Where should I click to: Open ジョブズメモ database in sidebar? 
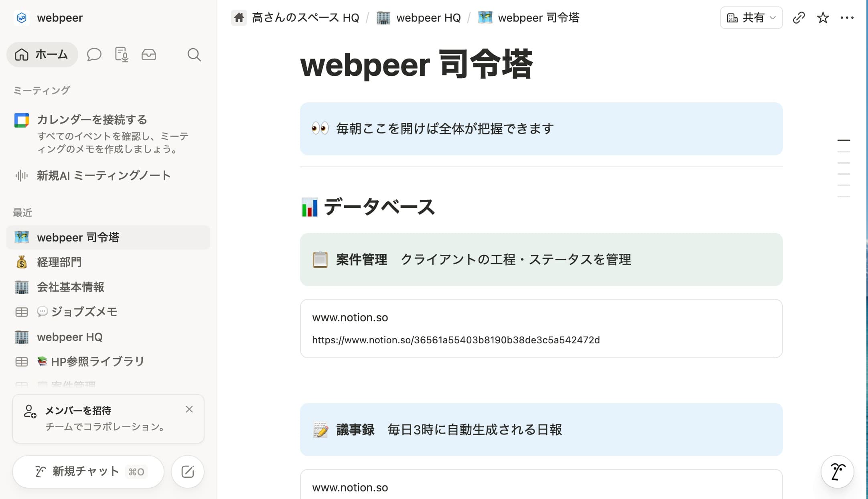point(108,312)
